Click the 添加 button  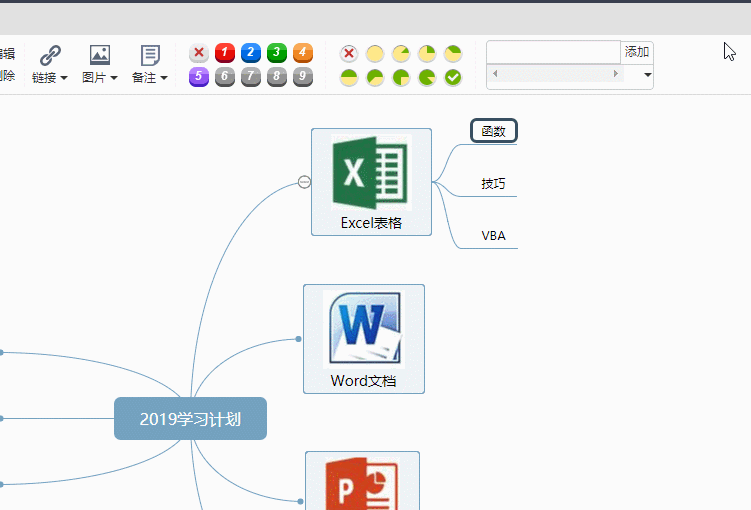(x=637, y=52)
